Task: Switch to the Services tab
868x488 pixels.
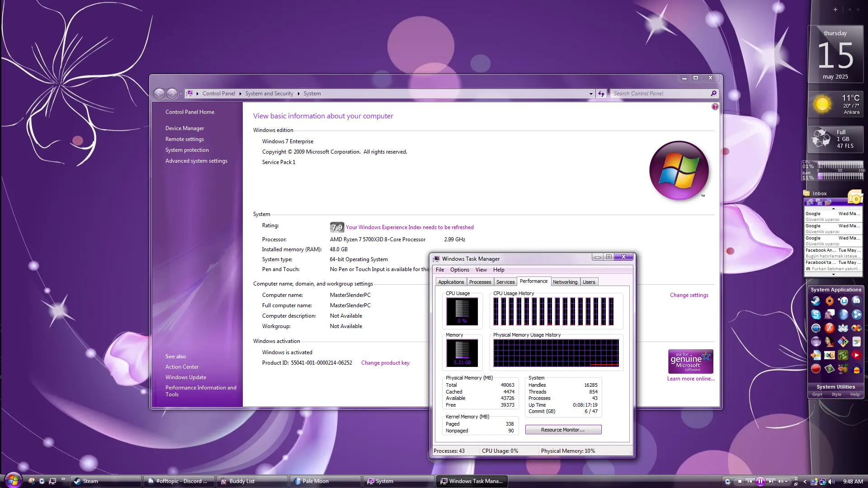Action: pyautogui.click(x=505, y=282)
